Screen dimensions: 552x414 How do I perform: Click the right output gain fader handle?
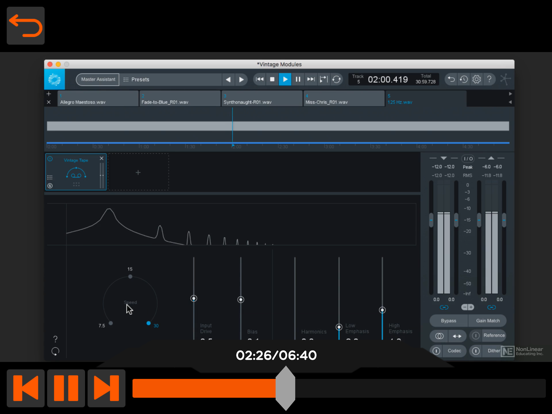coord(504,220)
